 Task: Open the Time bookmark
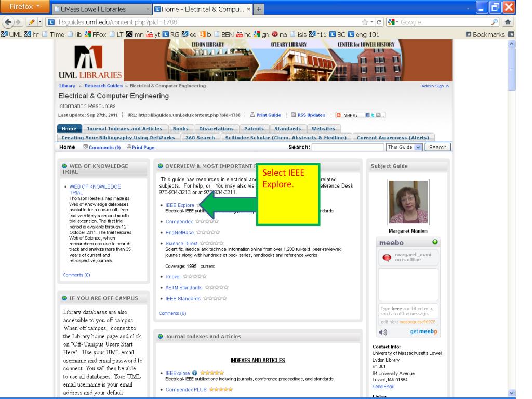(54, 35)
